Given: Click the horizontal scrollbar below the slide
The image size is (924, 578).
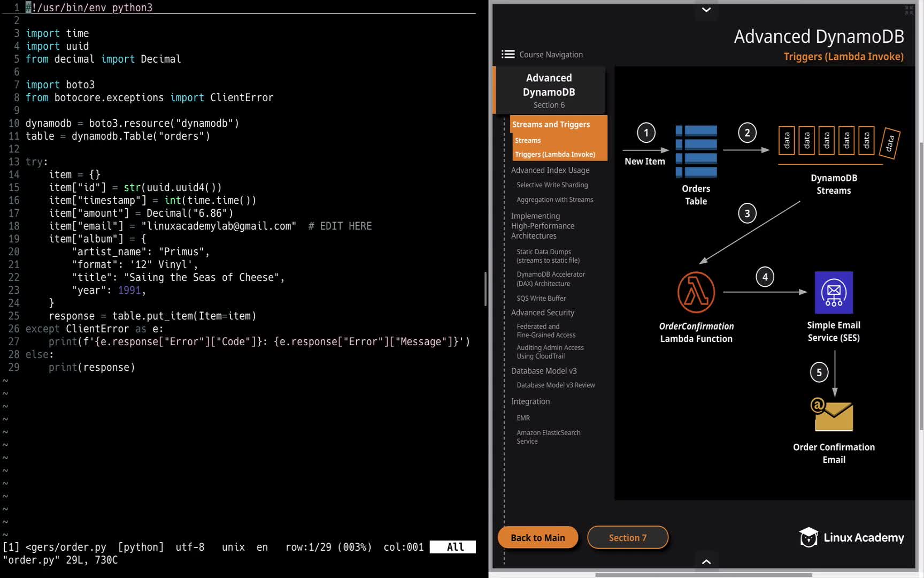Looking at the screenshot, I should 703,575.
